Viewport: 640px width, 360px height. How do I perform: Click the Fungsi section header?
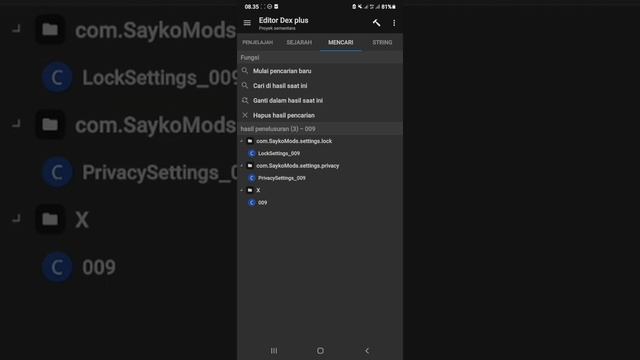(320, 58)
